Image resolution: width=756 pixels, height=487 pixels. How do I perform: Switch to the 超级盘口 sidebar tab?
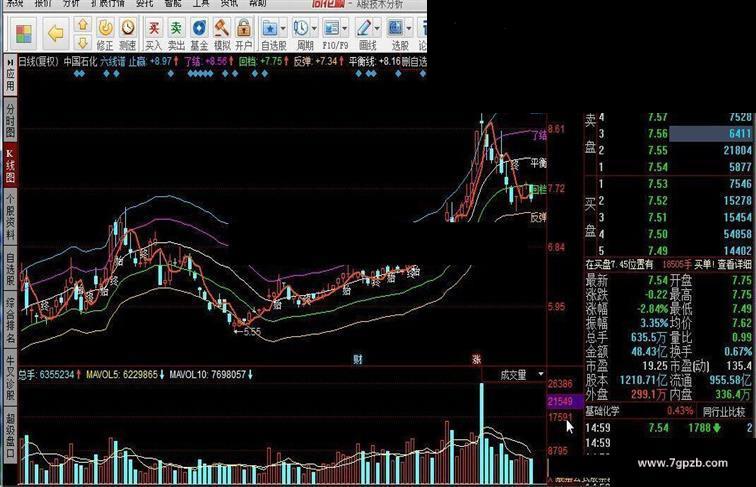pos(10,435)
